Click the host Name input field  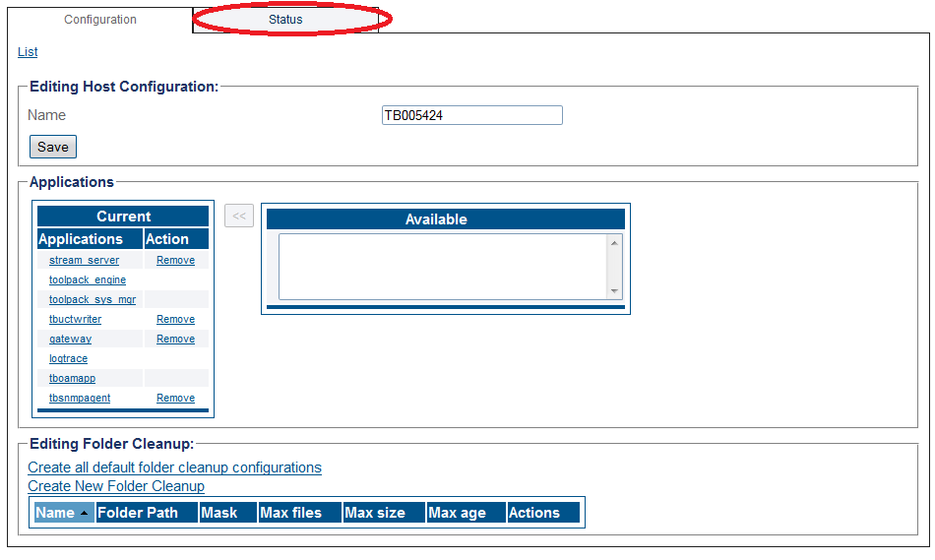[471, 115]
